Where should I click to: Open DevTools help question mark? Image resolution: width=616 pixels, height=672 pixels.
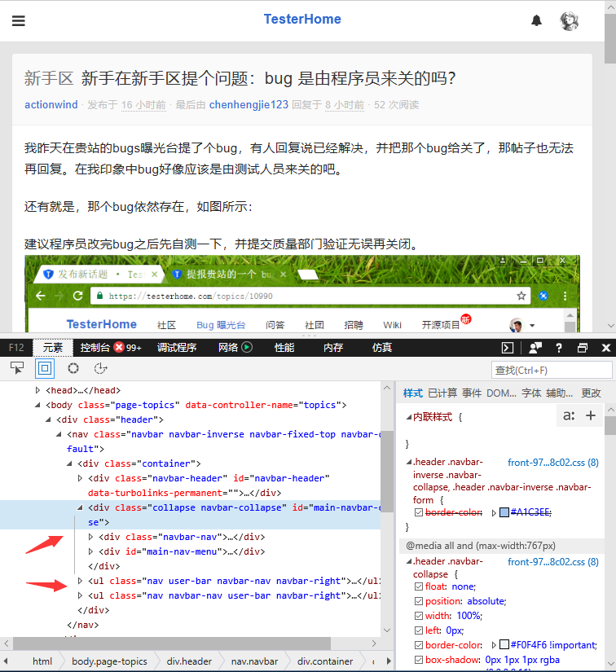click(x=559, y=348)
